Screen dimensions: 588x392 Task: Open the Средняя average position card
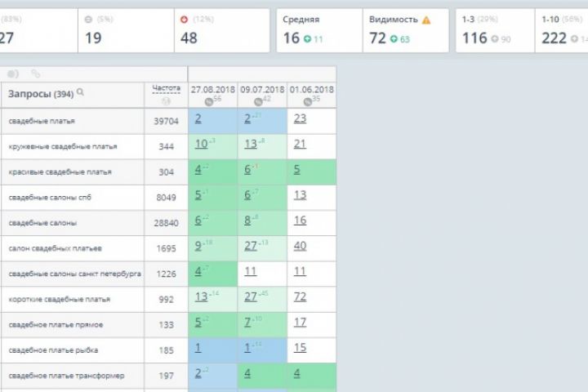coord(318,29)
